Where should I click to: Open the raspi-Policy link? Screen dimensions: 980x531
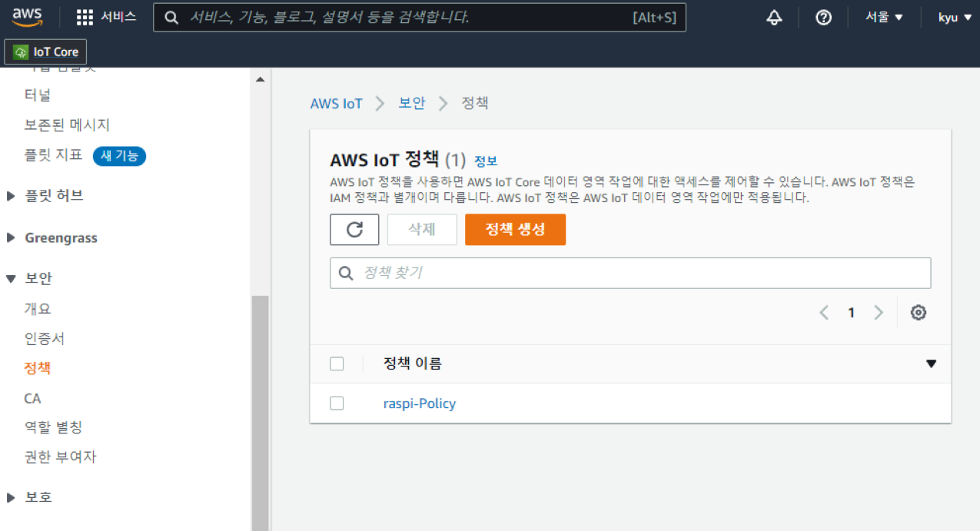click(420, 403)
